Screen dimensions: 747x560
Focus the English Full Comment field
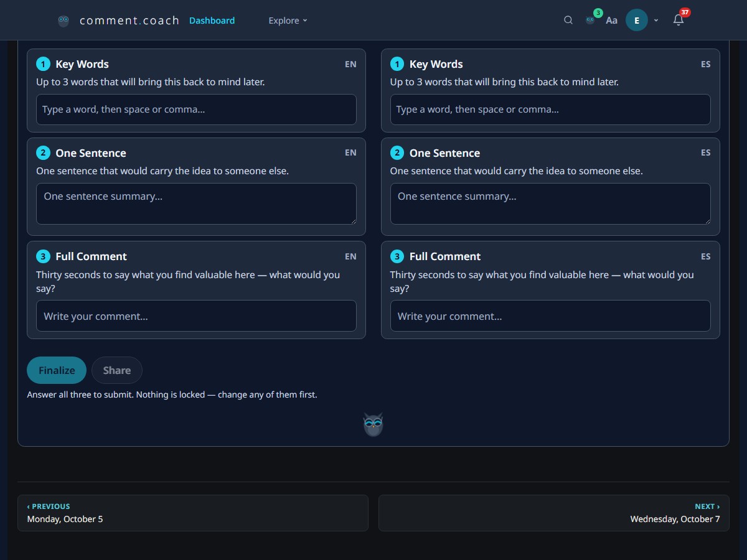[x=196, y=316]
